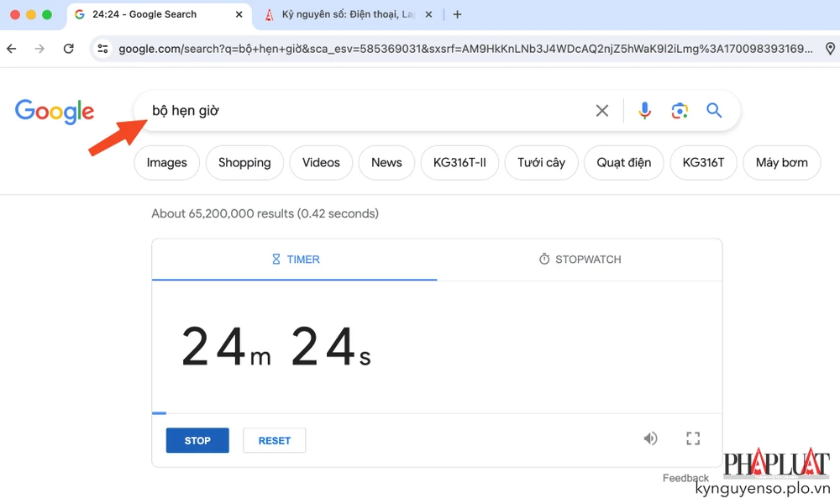The height and width of the screenshot is (504, 840).
Task: Select the TIMER tab
Action: (295, 259)
